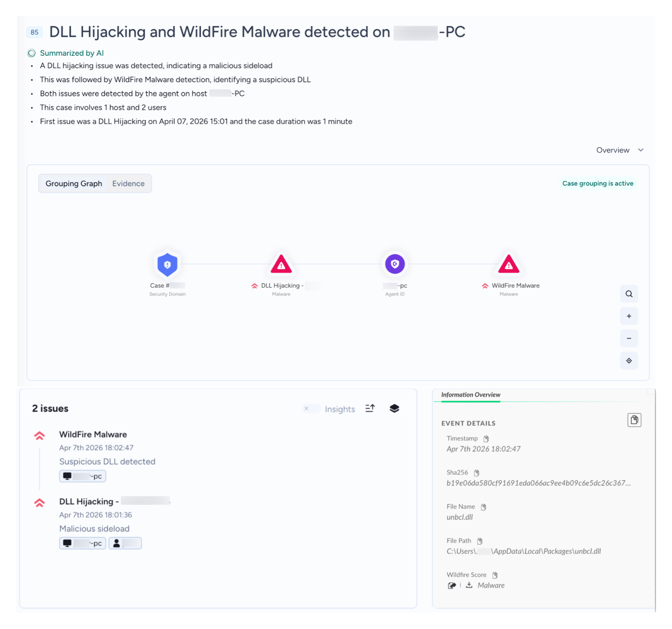The height and width of the screenshot is (629, 672).
Task: Open the DLL Hijacking issue in list
Action: click(x=114, y=502)
